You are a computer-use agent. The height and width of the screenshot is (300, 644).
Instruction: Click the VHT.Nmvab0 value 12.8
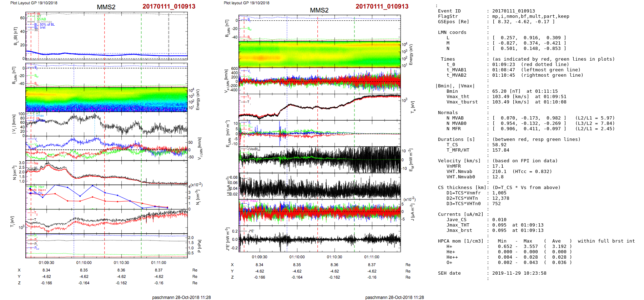[498, 177]
